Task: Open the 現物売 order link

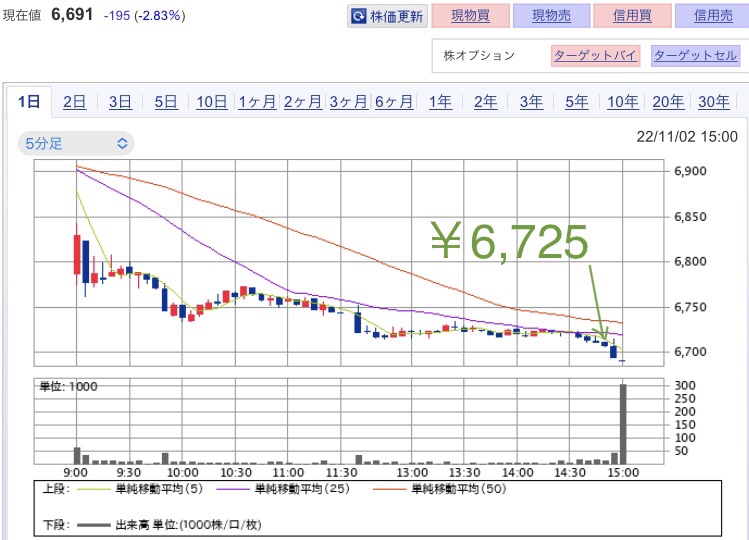Action: pos(551,16)
